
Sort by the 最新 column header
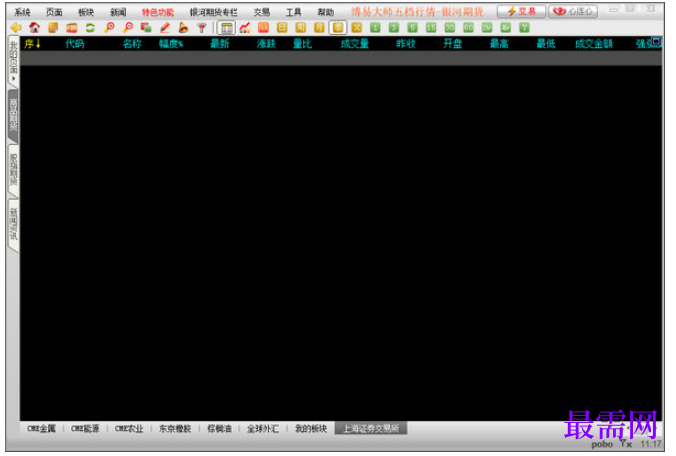(220, 44)
